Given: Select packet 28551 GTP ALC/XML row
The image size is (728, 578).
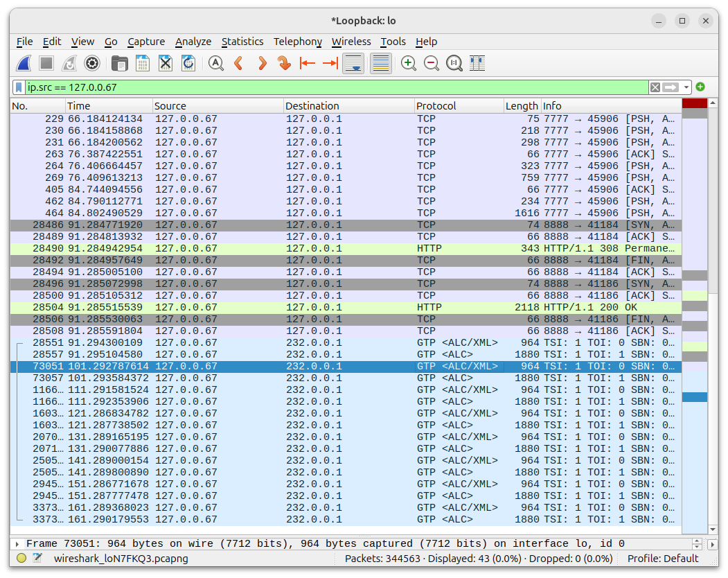Looking at the screenshot, I should 346,343.
